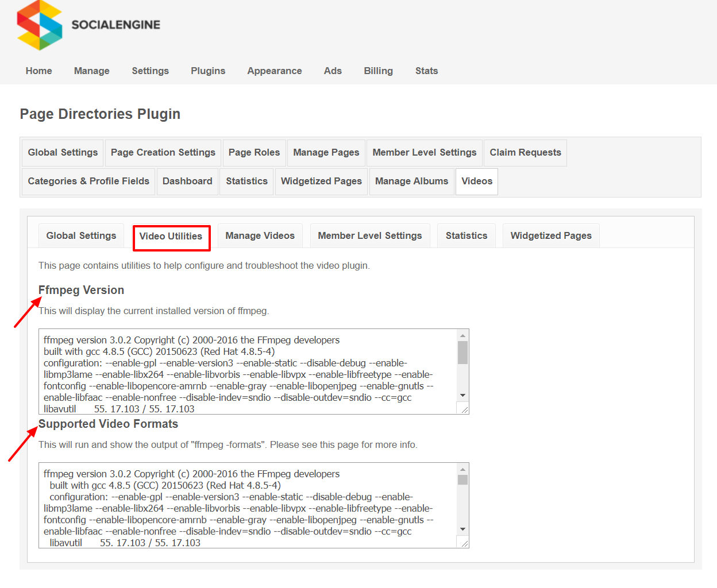Viewport: 717px width, 588px height.
Task: Click scroll-up arrow in Ffmpeg Version box
Action: click(x=462, y=335)
